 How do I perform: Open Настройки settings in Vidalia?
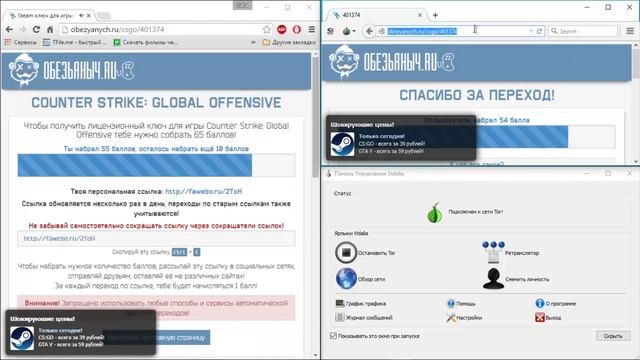coord(464,317)
